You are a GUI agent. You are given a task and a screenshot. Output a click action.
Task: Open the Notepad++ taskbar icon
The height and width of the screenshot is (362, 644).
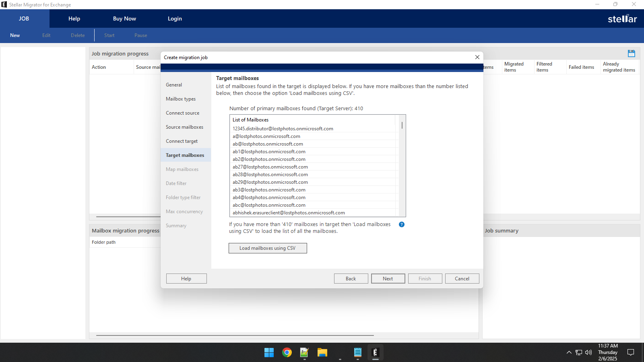(x=304, y=353)
